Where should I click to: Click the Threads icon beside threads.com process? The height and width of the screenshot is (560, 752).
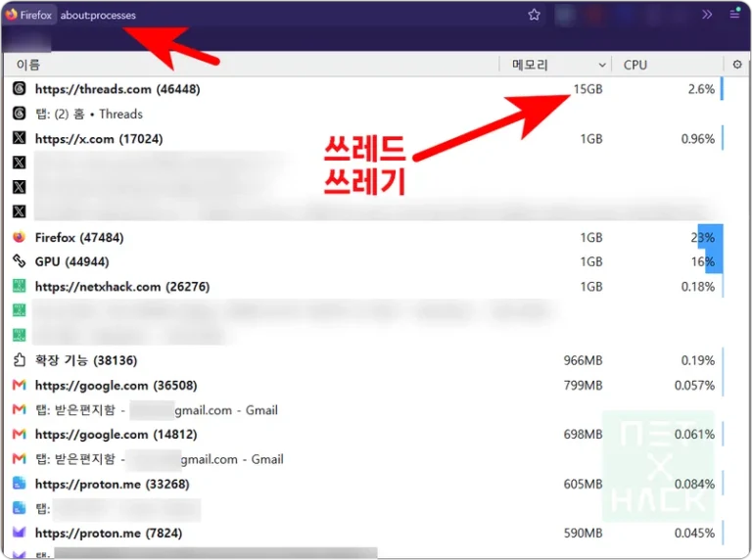[x=20, y=89]
